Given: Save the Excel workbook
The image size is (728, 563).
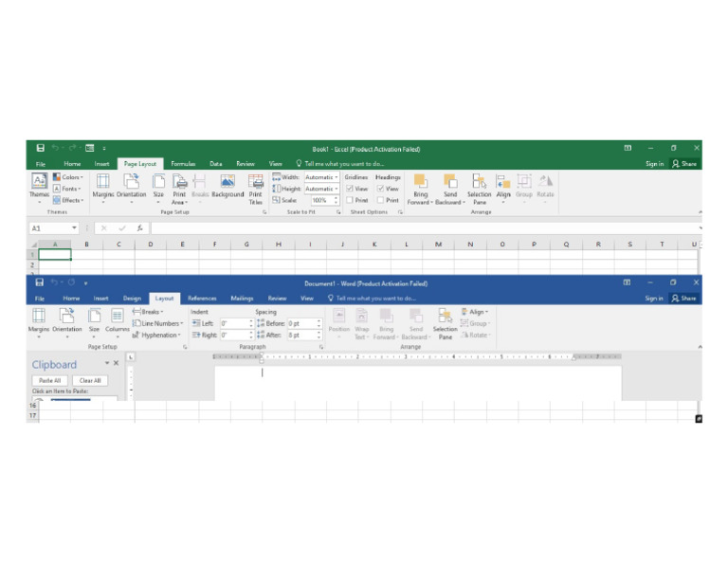Looking at the screenshot, I should [41, 148].
